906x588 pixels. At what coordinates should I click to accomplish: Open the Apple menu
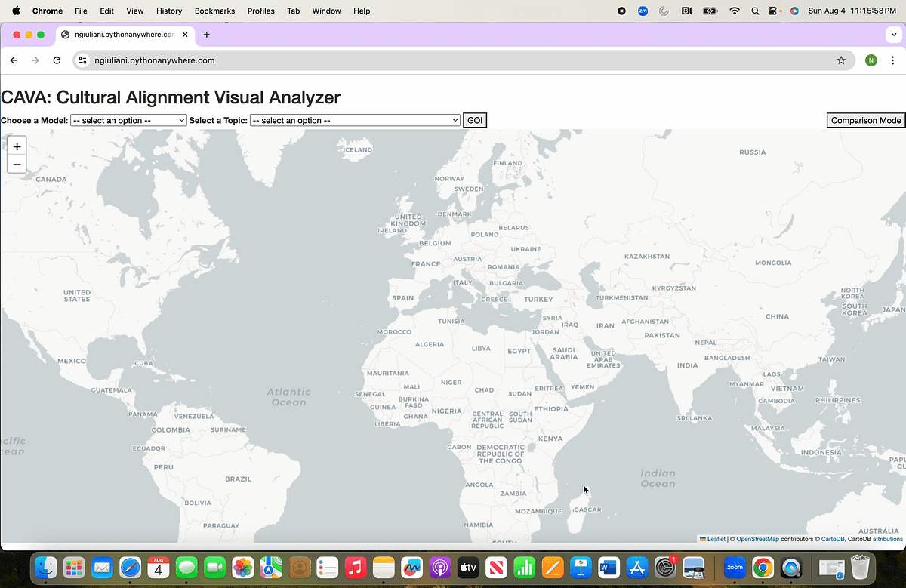point(16,11)
